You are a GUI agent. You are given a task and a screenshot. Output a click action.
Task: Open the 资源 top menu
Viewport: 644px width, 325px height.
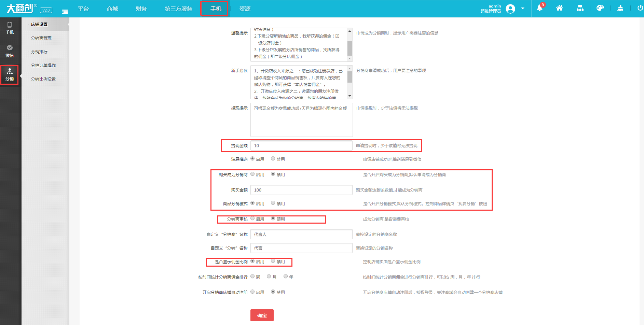[245, 9]
